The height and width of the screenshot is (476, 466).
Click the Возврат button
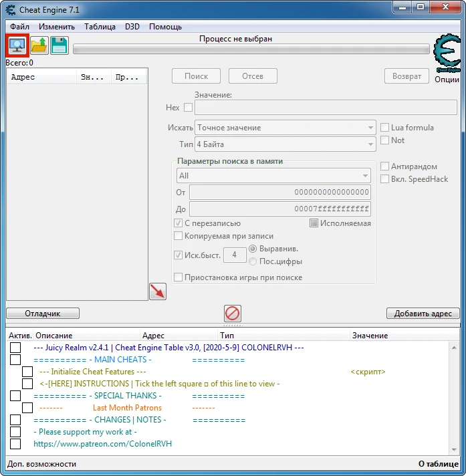(406, 76)
